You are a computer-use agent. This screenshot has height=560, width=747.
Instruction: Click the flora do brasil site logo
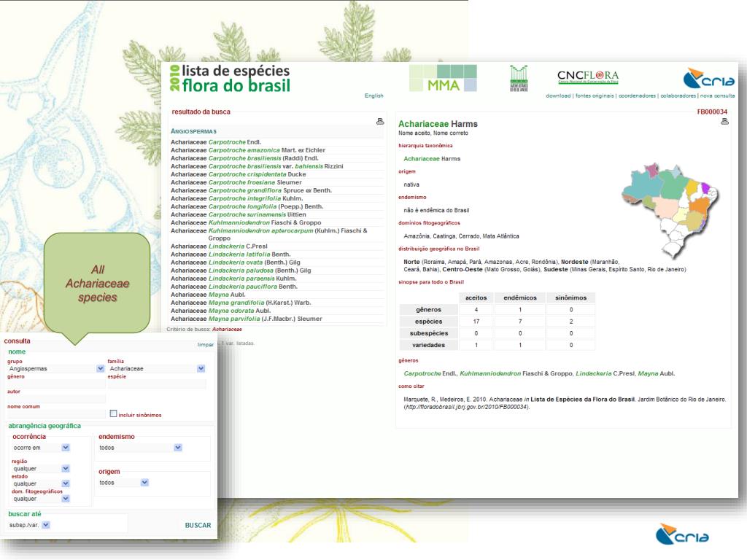(x=230, y=79)
